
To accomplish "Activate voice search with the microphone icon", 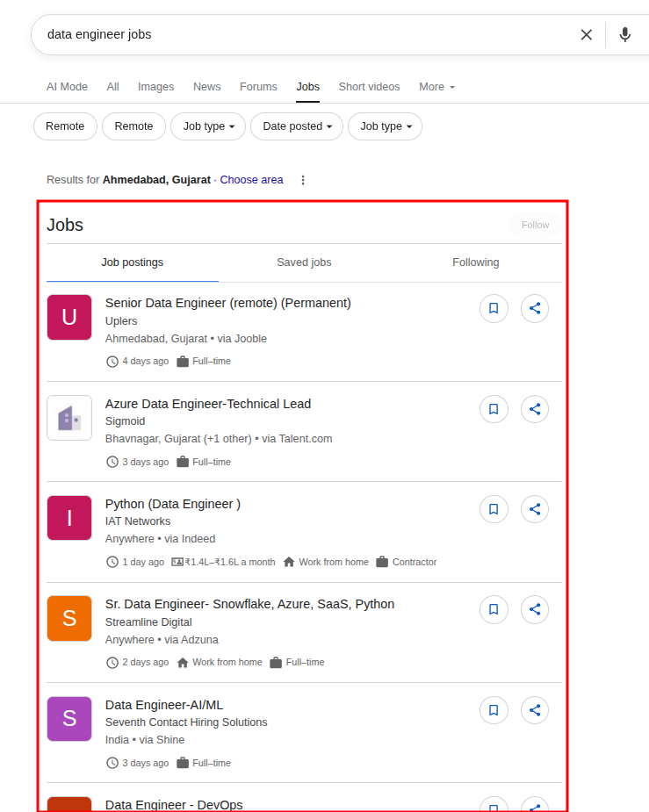I will point(624,34).
